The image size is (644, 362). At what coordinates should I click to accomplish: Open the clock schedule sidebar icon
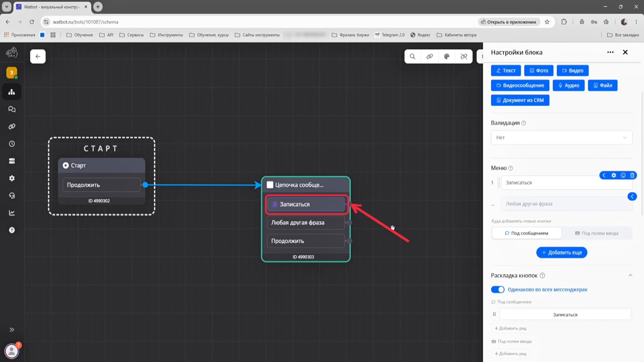pos(12,144)
